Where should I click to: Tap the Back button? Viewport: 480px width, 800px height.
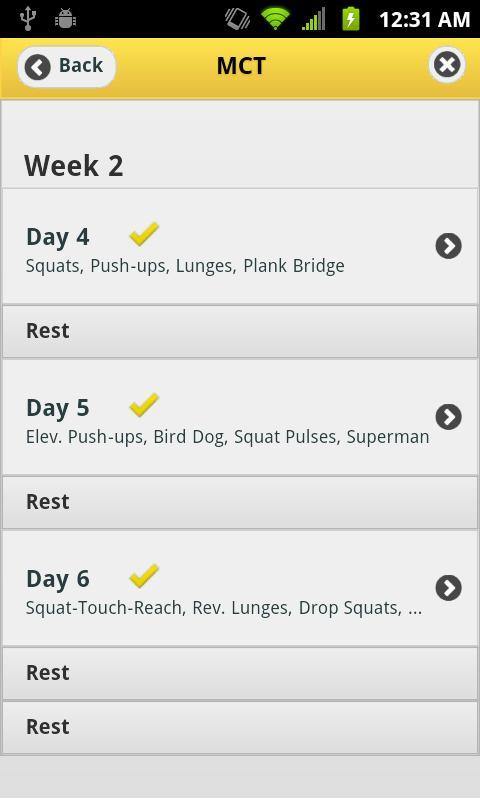coord(66,66)
